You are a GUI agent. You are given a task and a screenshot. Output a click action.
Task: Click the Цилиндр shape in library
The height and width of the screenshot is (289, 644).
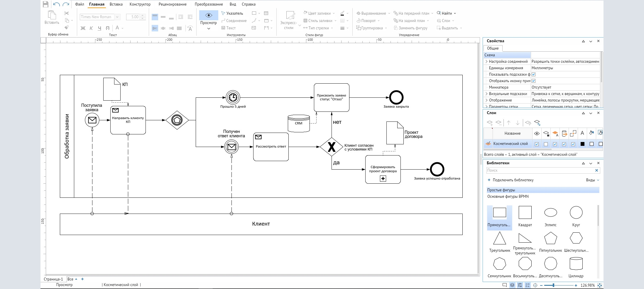[576, 267]
